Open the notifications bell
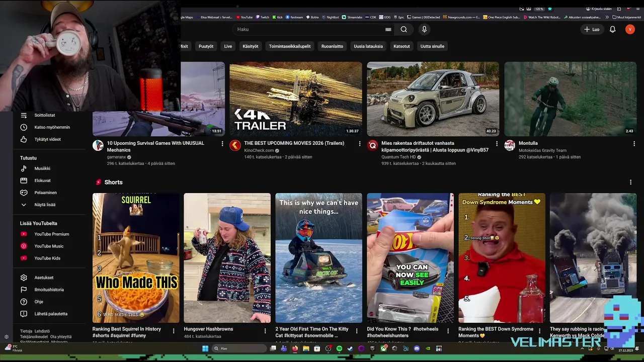Image resolution: width=644 pixels, height=362 pixels. coord(612,29)
